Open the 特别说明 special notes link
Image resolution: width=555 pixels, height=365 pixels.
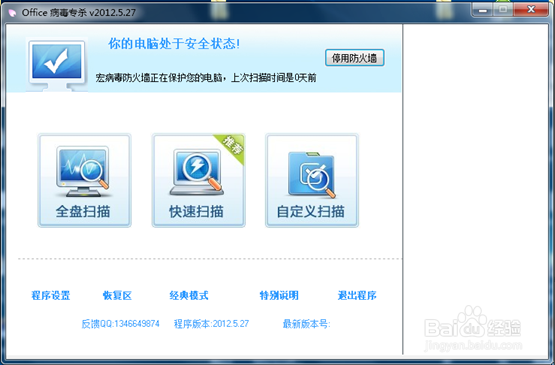coord(279,295)
